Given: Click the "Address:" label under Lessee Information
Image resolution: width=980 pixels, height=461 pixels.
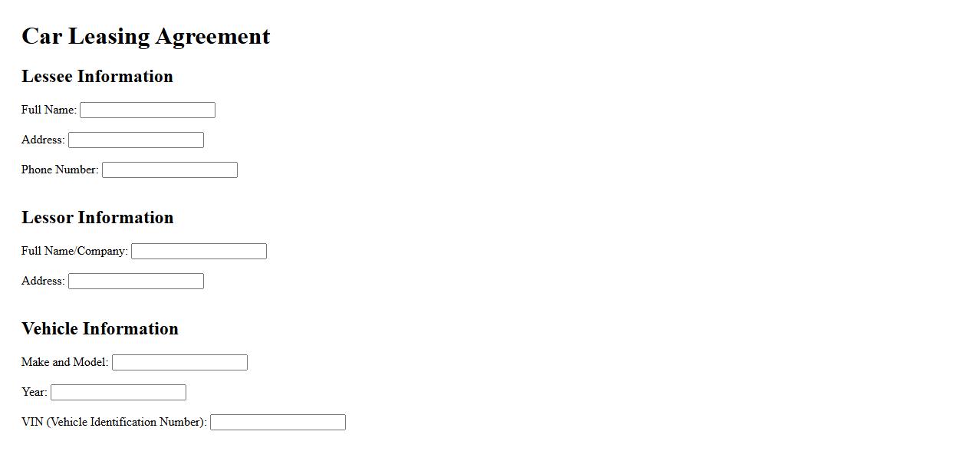Looking at the screenshot, I should click(x=43, y=140).
